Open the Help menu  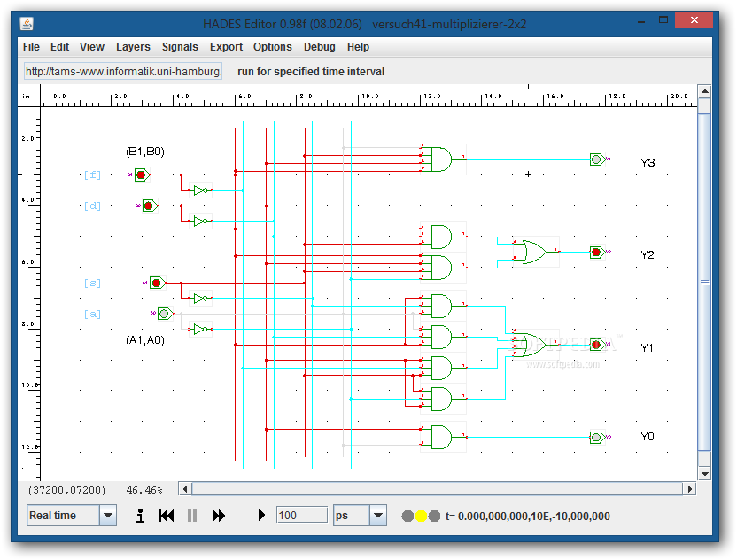(x=358, y=47)
